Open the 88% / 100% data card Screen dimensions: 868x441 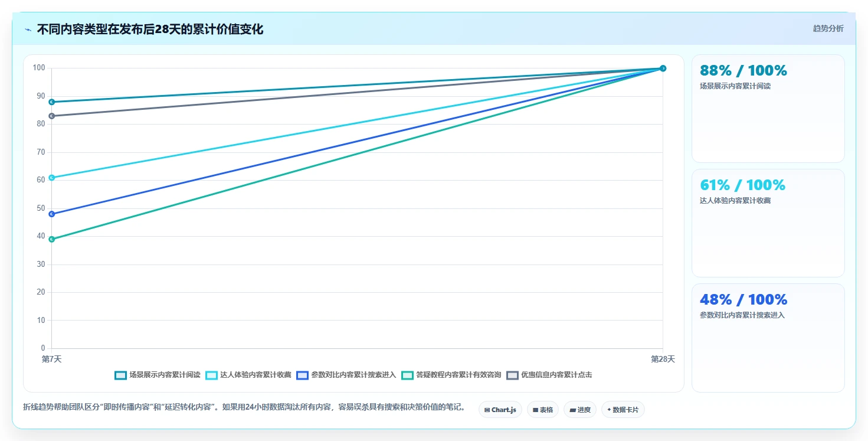click(768, 109)
